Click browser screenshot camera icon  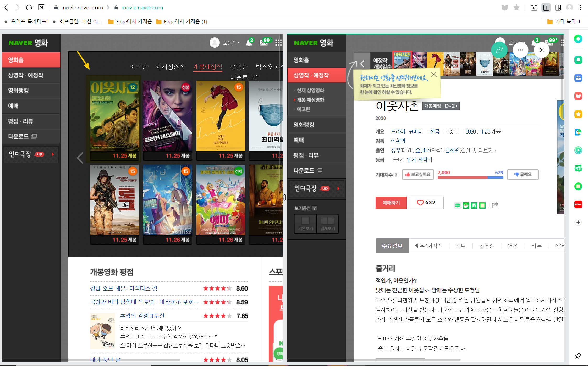click(534, 8)
